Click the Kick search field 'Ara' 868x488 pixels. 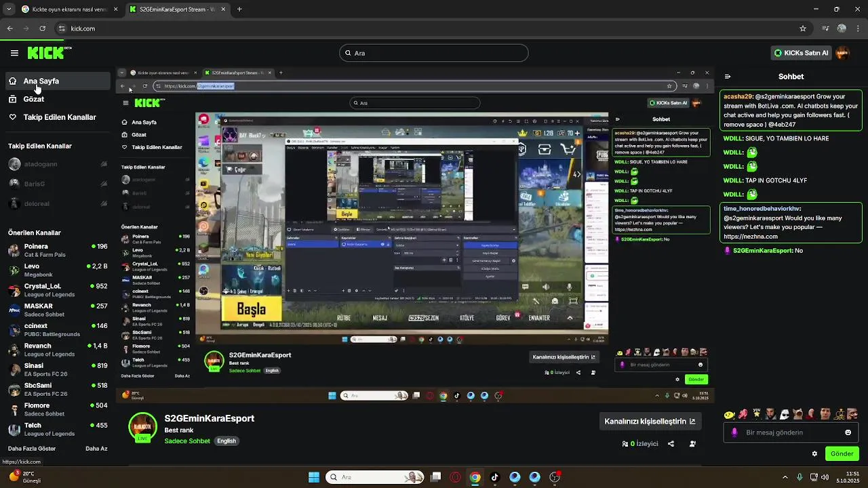click(434, 53)
